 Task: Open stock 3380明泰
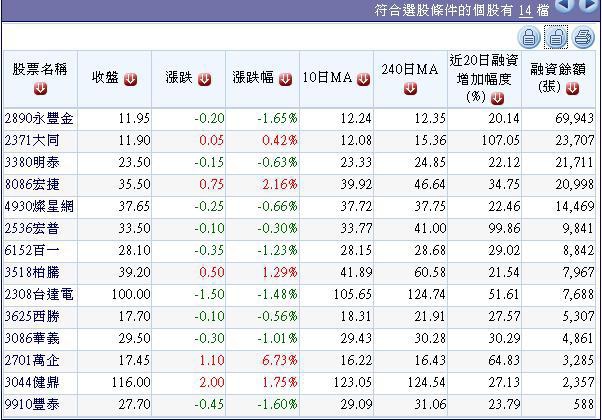point(32,162)
